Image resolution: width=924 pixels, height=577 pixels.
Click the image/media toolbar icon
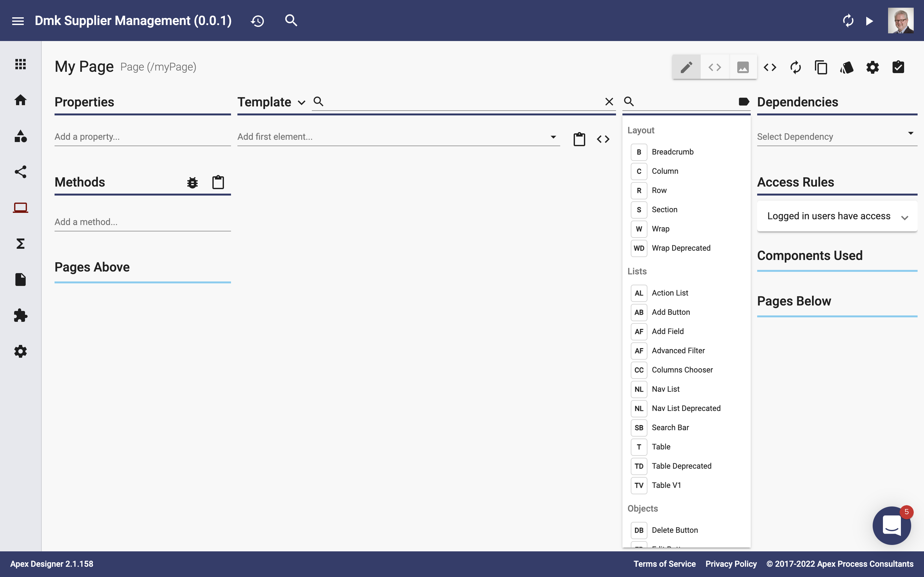pos(742,66)
